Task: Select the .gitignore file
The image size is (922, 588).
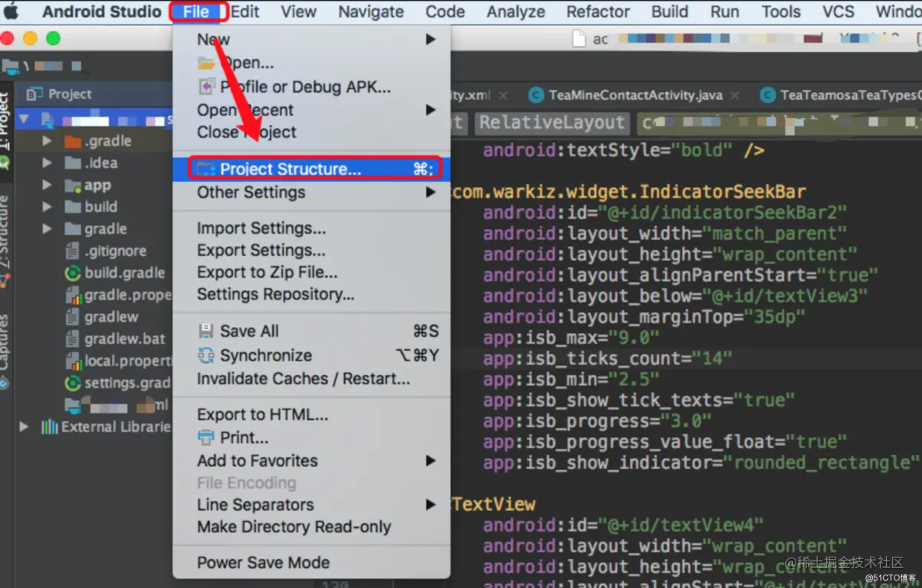Action: pyautogui.click(x=115, y=251)
